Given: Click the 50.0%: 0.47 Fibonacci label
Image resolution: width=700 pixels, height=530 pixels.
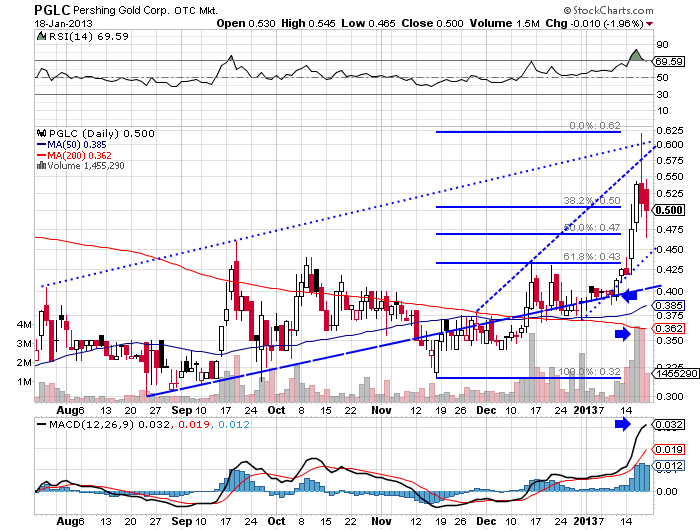Looking at the screenshot, I should [592, 227].
